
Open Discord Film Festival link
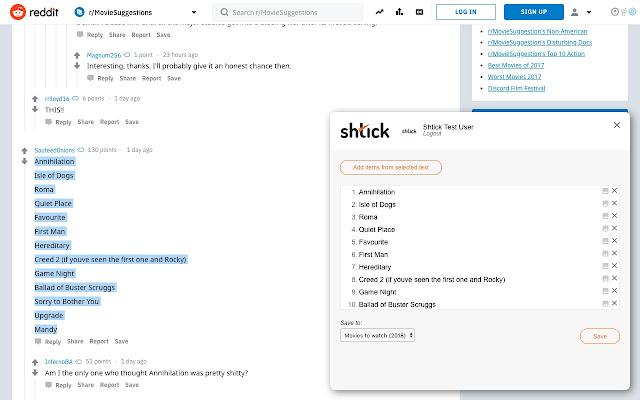coord(516,88)
